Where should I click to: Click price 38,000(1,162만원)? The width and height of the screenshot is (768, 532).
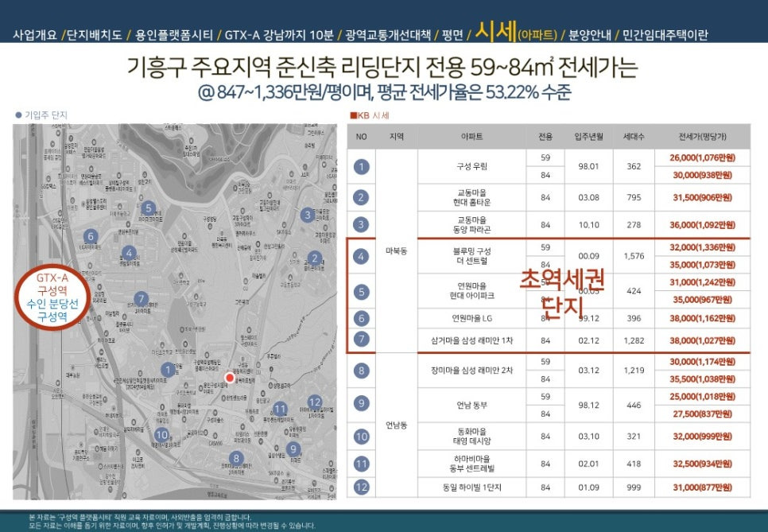tap(702, 318)
